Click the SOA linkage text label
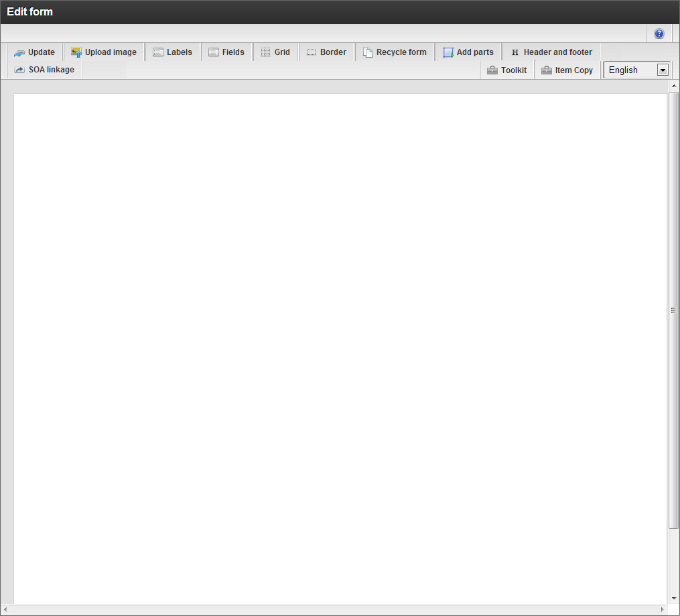680x616 pixels. [51, 70]
